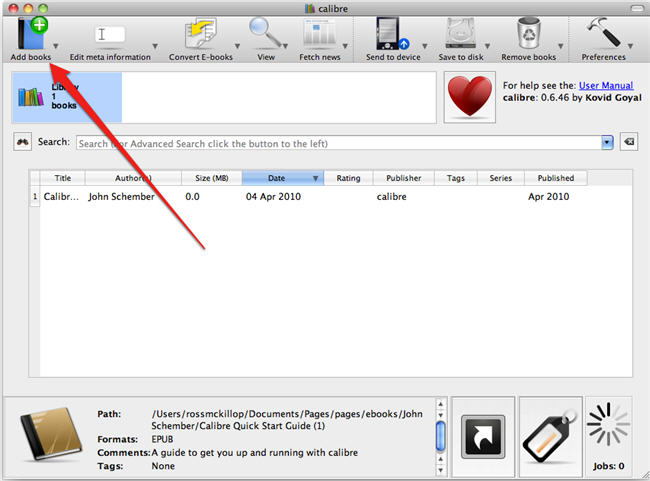Click the Save to disk icon
Screen dimensions: 650x481
pos(460,34)
